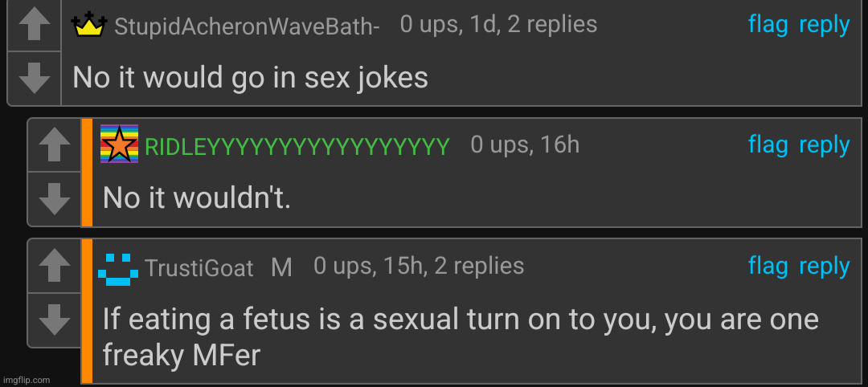Viewport: 868px width, 387px height.
Task: Click TrustiGoat's blue smiley face icon
Action: pos(118,267)
